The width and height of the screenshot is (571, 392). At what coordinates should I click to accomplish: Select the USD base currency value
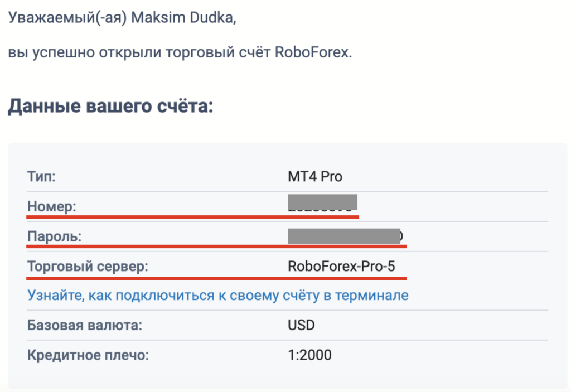tap(301, 325)
